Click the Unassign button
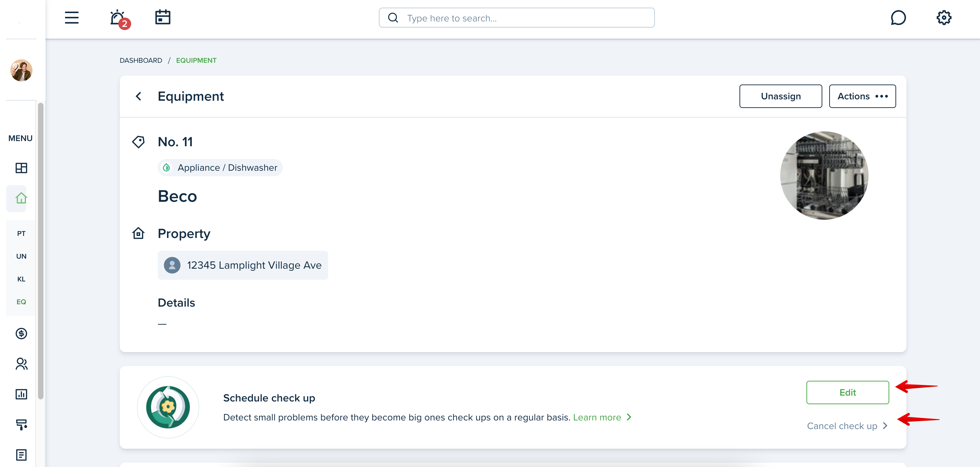 click(781, 96)
